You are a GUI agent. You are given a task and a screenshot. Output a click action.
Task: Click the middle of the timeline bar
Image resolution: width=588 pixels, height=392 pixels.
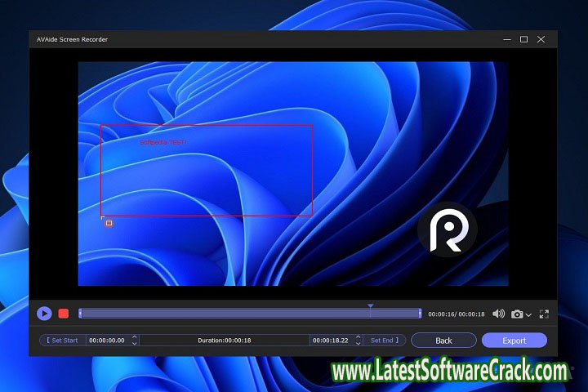coord(250,314)
